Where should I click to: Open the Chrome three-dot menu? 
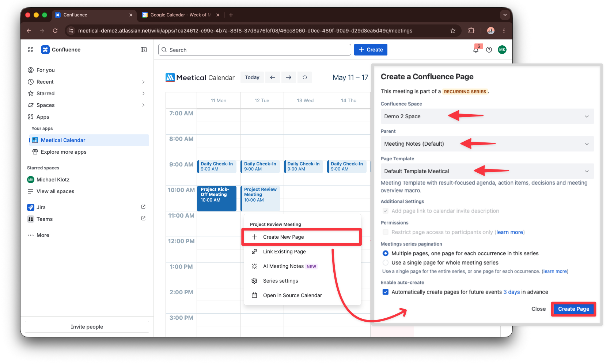(x=504, y=31)
